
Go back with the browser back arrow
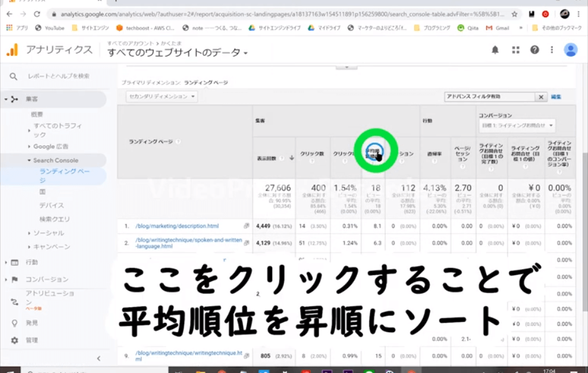tap(9, 14)
